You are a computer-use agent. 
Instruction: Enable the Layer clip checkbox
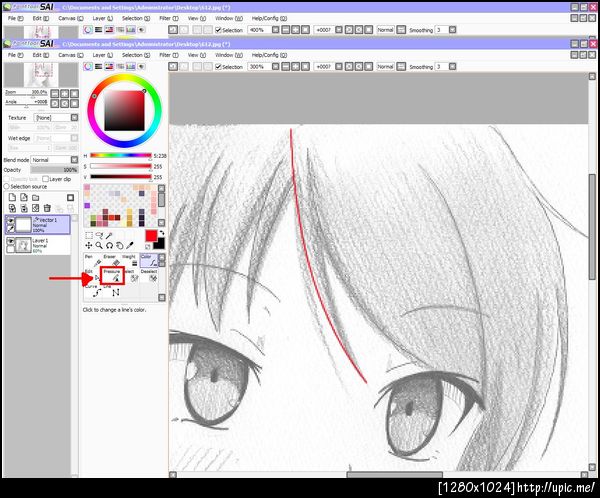46,179
